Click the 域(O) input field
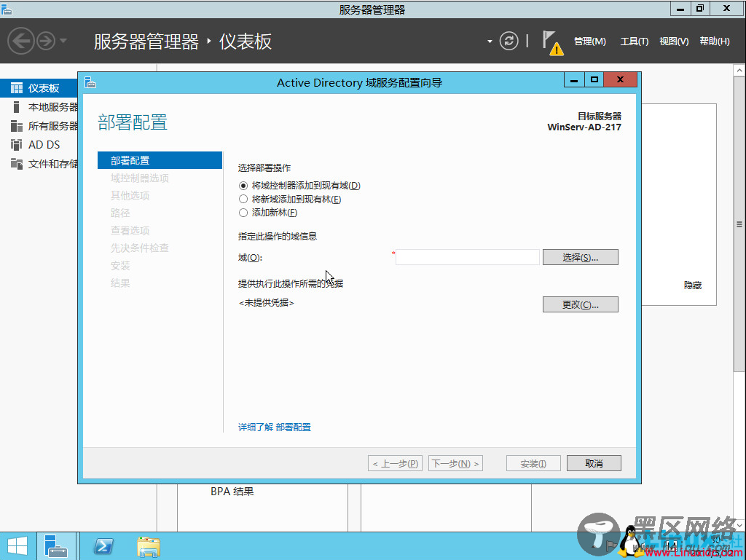 click(x=467, y=257)
